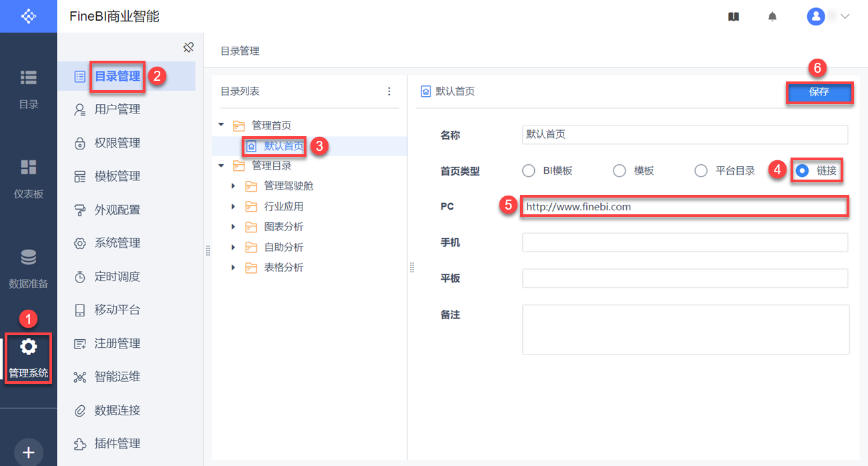Open the help documentation book icon
Screen dimensions: 868x466
pos(733,17)
